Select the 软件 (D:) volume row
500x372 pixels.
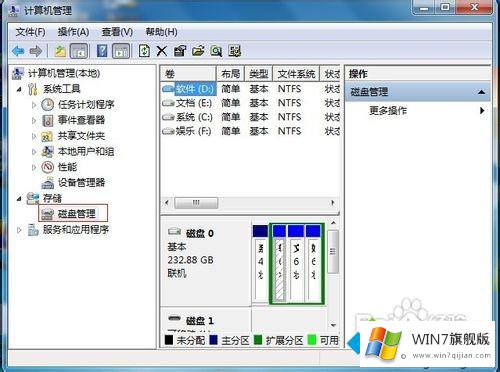(250, 89)
